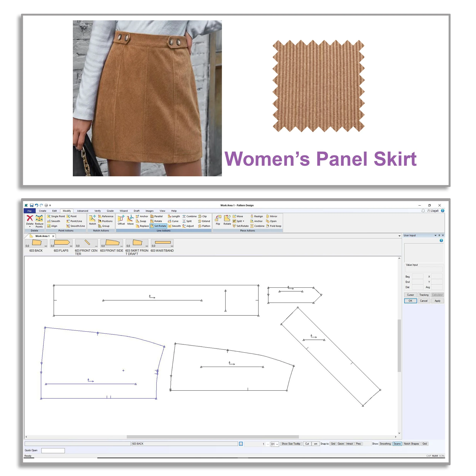Click the piece Combine tool

coord(257,226)
